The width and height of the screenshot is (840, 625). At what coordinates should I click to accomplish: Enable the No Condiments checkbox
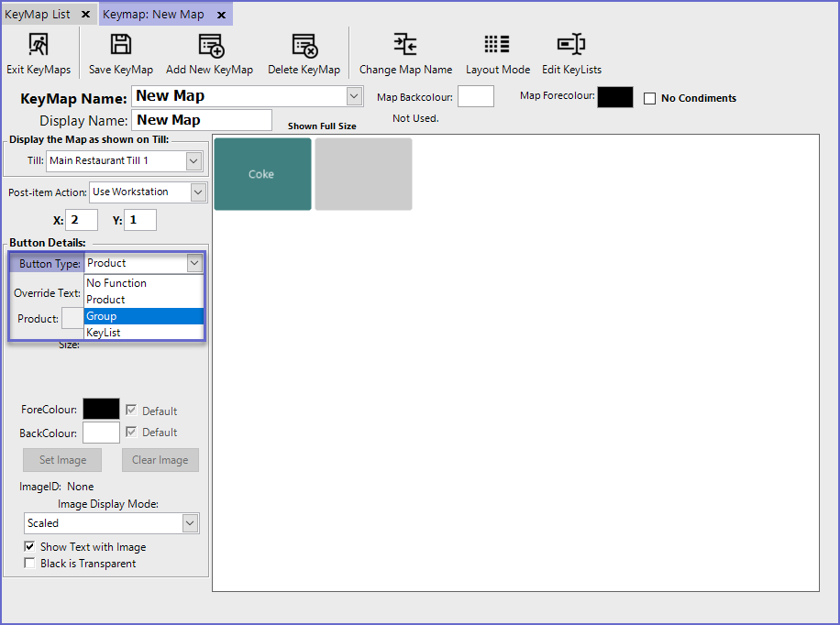pyautogui.click(x=650, y=99)
